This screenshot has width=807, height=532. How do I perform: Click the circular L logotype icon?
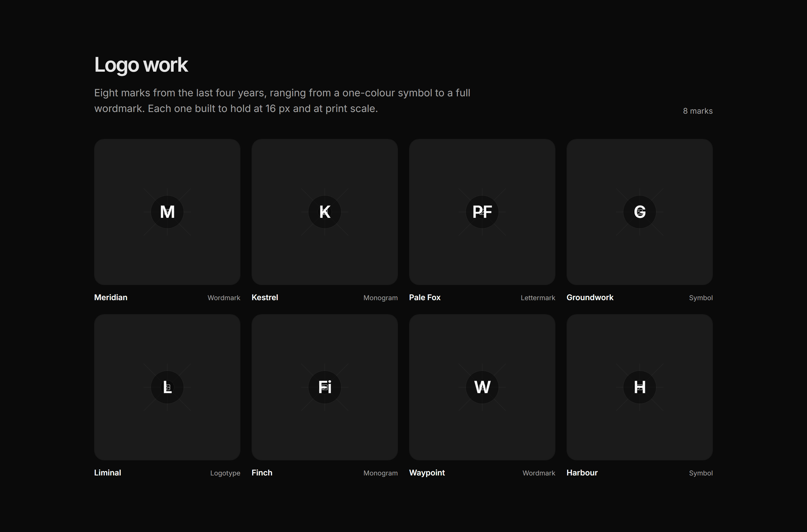tap(167, 387)
